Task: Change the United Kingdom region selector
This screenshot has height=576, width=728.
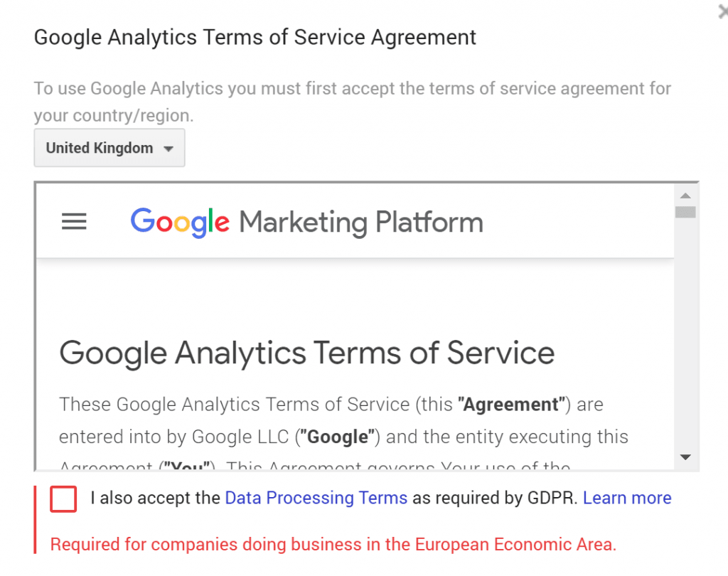Action: pyautogui.click(x=109, y=148)
